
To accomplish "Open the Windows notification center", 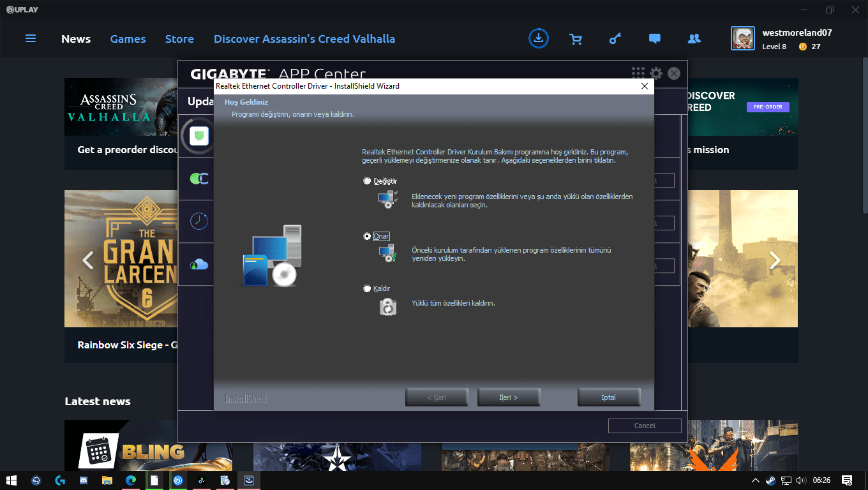I will point(847,480).
